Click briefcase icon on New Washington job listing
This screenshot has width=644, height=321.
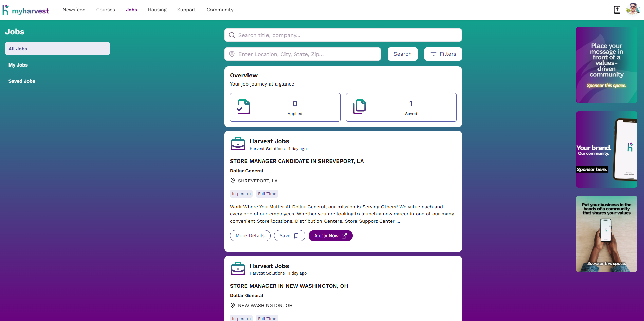(x=238, y=269)
